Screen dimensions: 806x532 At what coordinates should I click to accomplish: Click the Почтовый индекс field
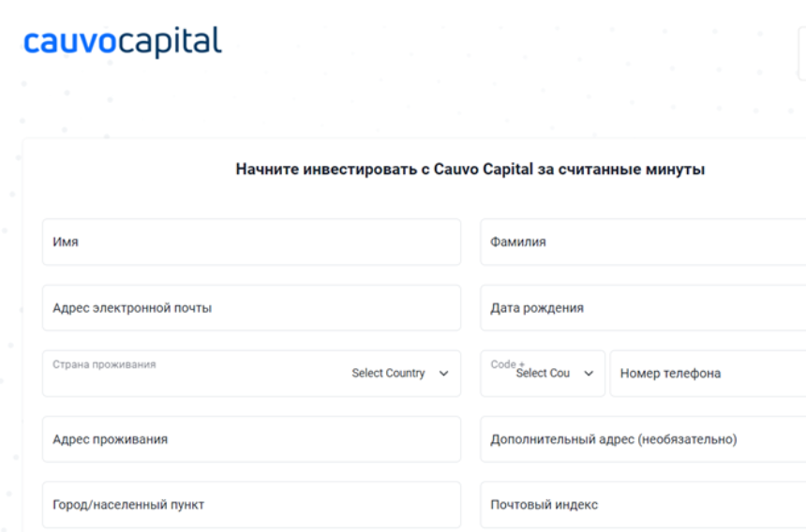[643, 505]
